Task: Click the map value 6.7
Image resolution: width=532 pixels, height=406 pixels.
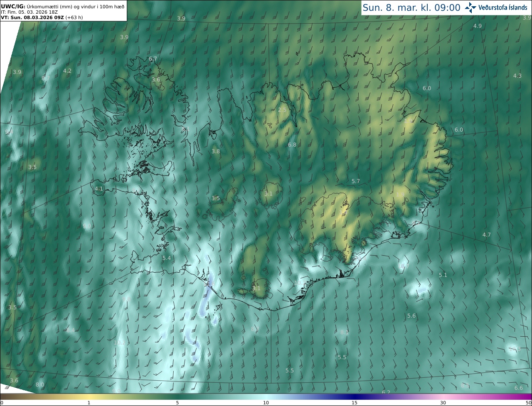Action: click(153, 59)
